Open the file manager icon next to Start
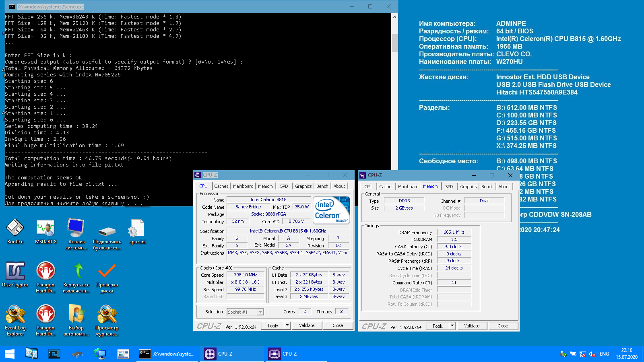Screen dimensions: 644x362 pyautogui.click(x=31, y=354)
